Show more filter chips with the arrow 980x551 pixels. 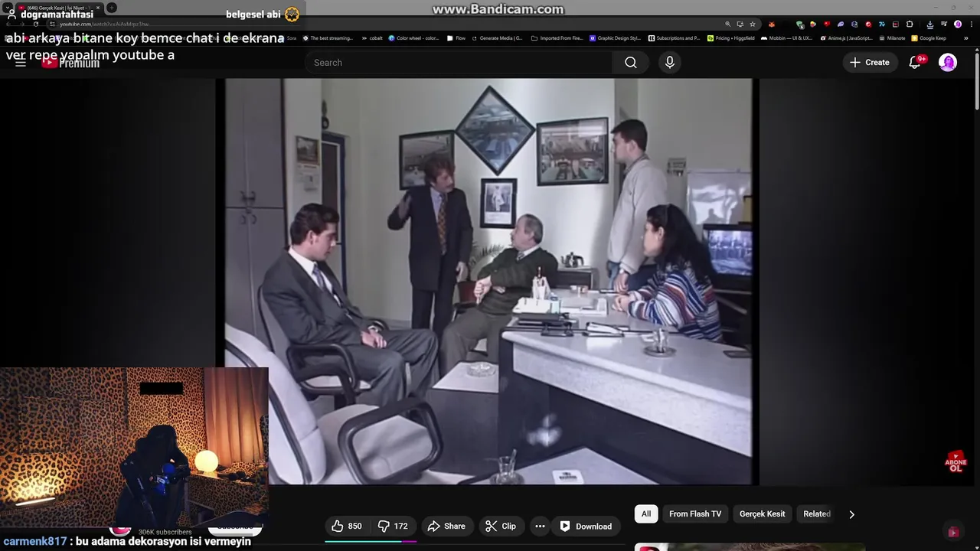tap(851, 514)
